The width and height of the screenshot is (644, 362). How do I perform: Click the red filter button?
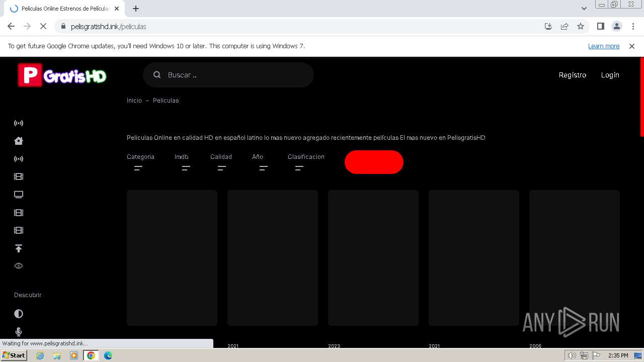(374, 162)
